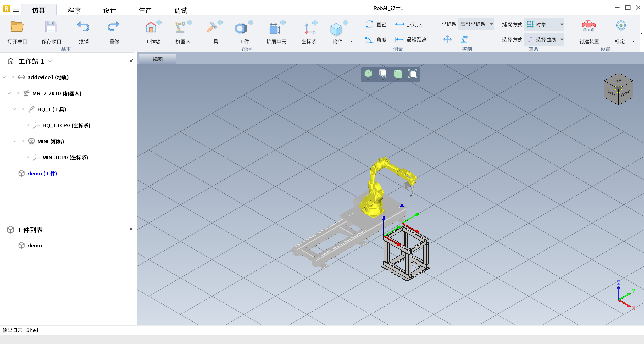The width and height of the screenshot is (644, 344).
Task: Toggle solid display mode in viewport
Action: (x=383, y=74)
